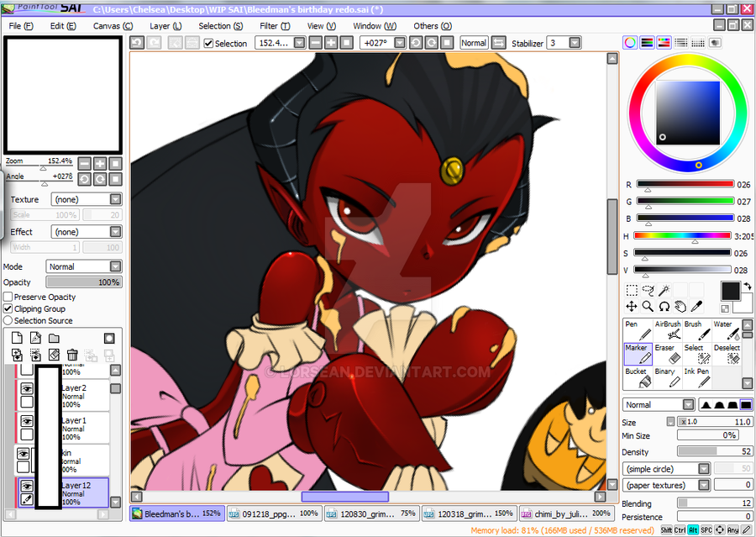Adjust the Density slider
Screen dimensions: 756x537
(715, 451)
